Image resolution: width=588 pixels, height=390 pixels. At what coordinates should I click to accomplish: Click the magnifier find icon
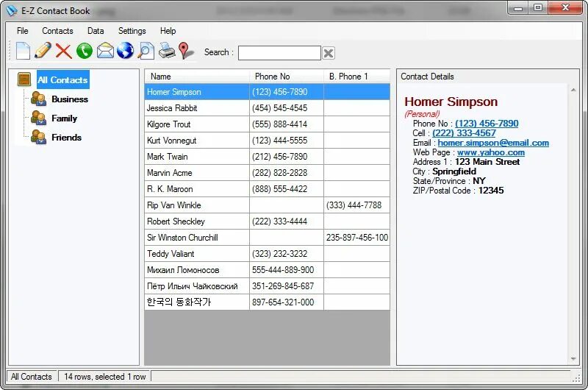pos(146,51)
